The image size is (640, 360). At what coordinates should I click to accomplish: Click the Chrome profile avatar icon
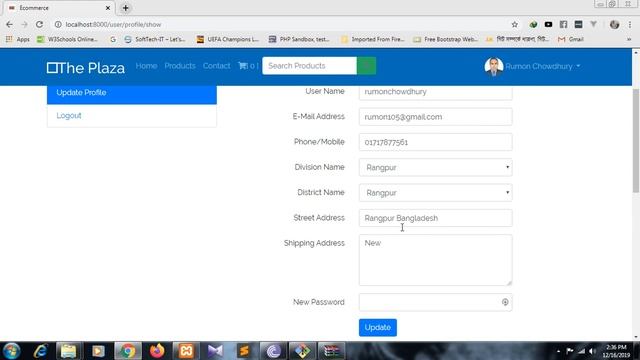(x=614, y=24)
